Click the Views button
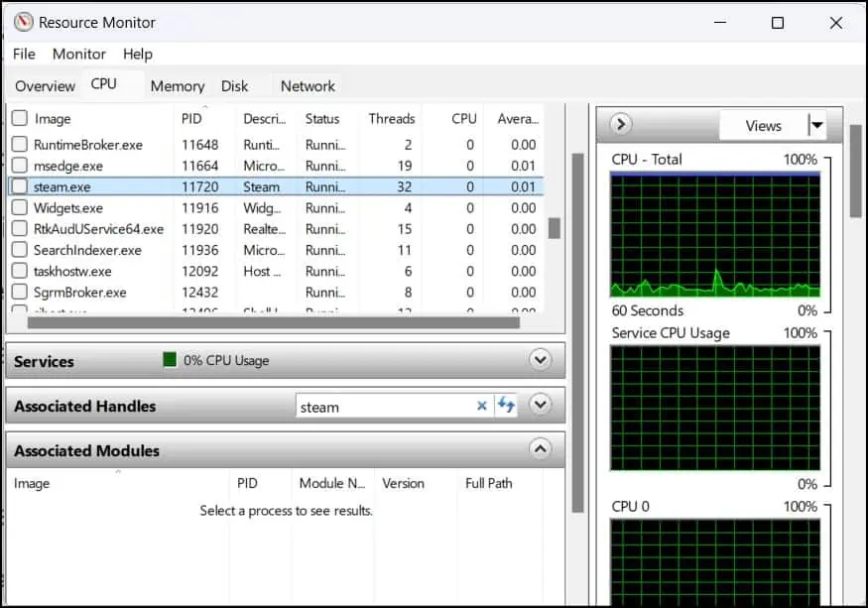This screenshot has height=608, width=868. point(763,125)
